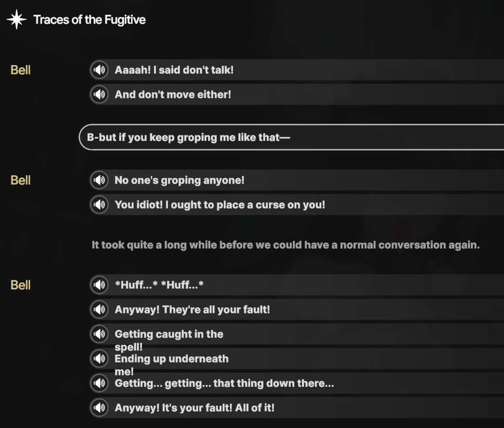The height and width of the screenshot is (428, 504).
Task: Click the Bell name beside "No one's groping"
Action: pyautogui.click(x=21, y=180)
